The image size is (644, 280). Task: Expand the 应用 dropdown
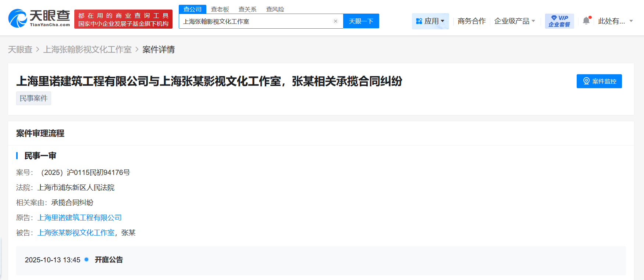click(430, 21)
